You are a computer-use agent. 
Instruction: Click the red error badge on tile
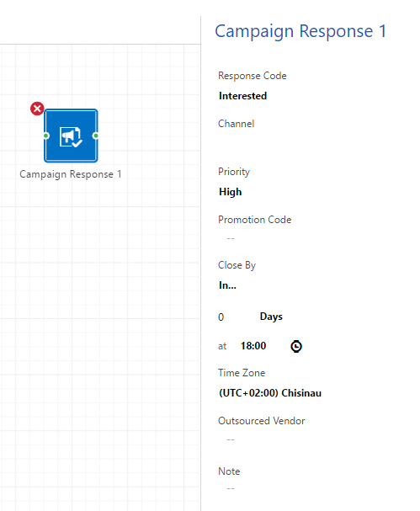pos(37,109)
